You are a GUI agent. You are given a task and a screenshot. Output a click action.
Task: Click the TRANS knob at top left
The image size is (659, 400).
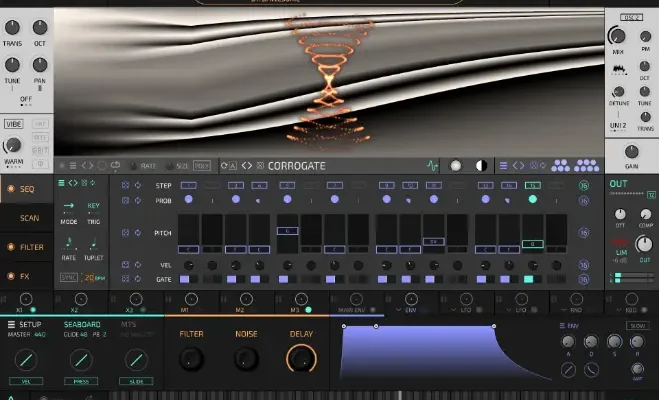pos(13,27)
